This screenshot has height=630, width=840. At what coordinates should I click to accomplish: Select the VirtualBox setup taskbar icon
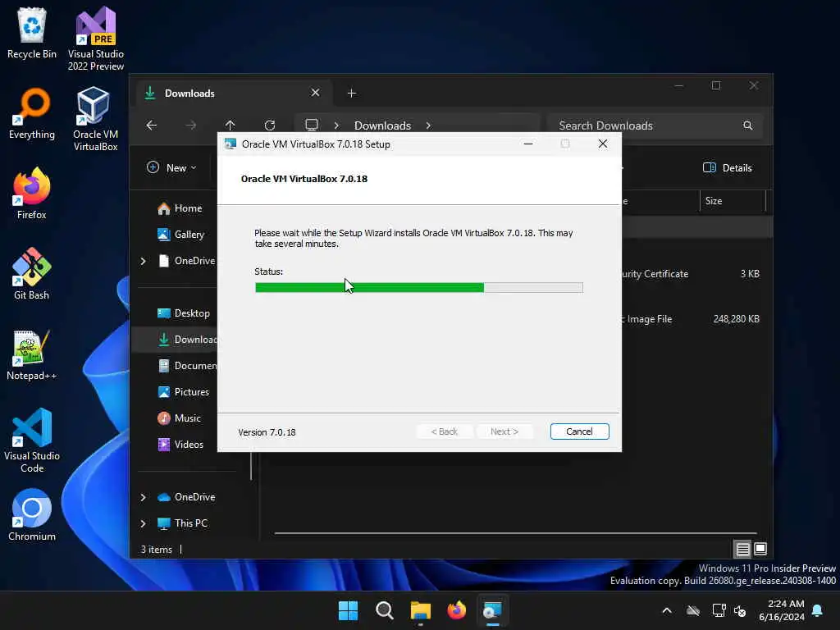[493, 610]
